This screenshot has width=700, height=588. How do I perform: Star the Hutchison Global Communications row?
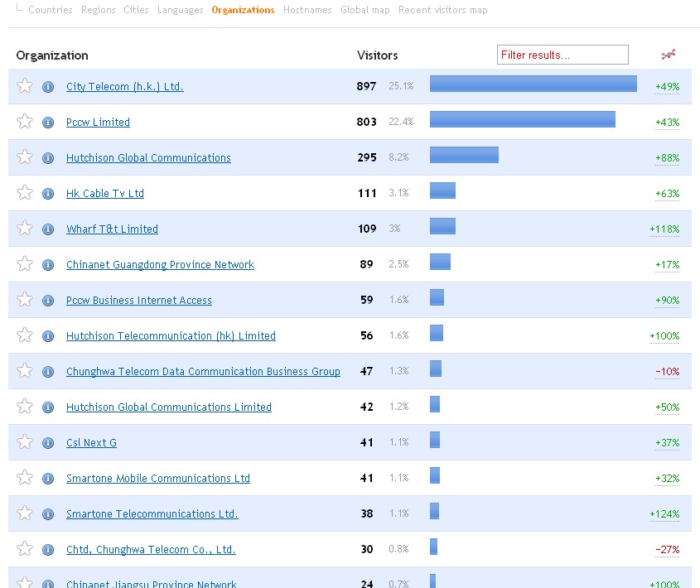[x=25, y=157]
